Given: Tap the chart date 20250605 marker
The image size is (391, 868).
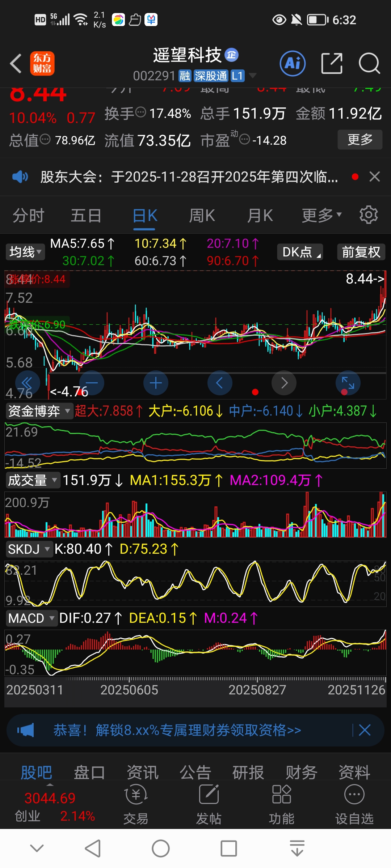Looking at the screenshot, I should 129,690.
